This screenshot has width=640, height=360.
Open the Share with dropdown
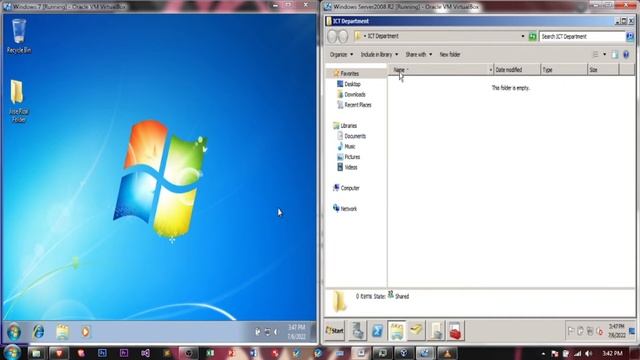tap(418, 54)
